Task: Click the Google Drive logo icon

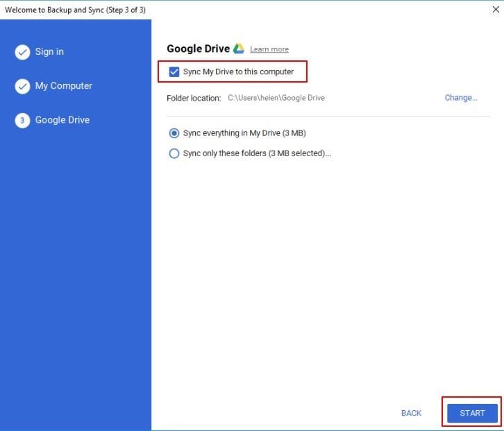Action: pos(239,49)
